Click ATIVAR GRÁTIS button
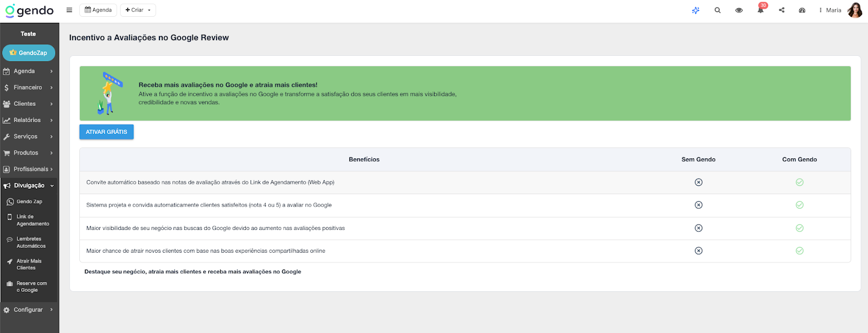868x333 pixels. (x=106, y=132)
